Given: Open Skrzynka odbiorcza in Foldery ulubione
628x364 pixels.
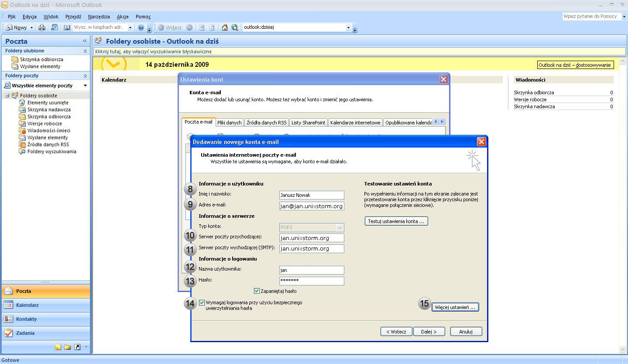Looking at the screenshot, I should (41, 59).
